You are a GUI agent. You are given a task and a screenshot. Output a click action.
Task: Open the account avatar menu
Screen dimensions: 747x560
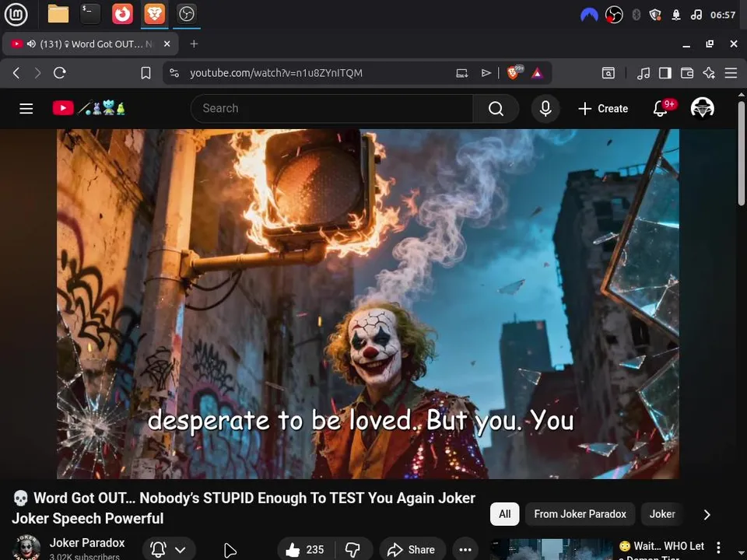coord(702,108)
